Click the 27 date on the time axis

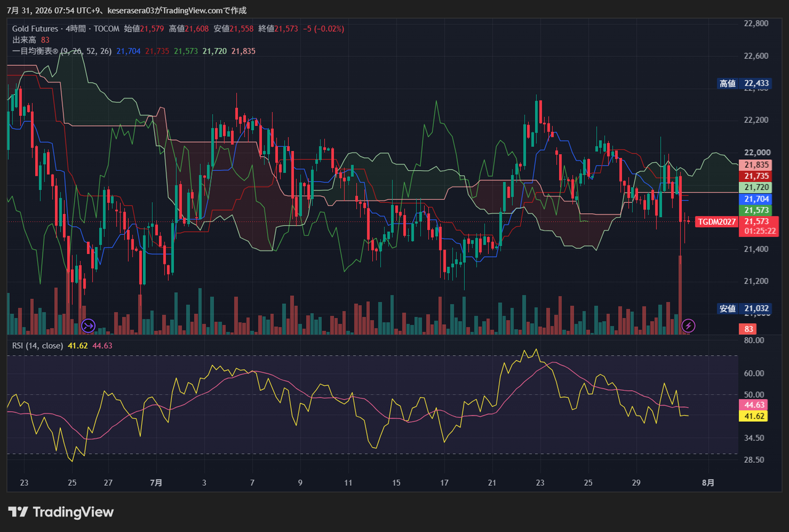click(x=108, y=483)
